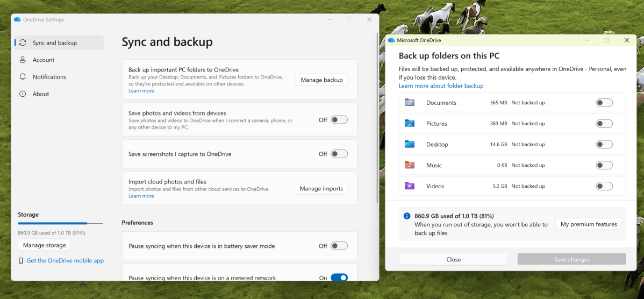The width and height of the screenshot is (644, 299).
Task: Minimize the Microsoft OneDrive backup window
Action: point(588,40)
